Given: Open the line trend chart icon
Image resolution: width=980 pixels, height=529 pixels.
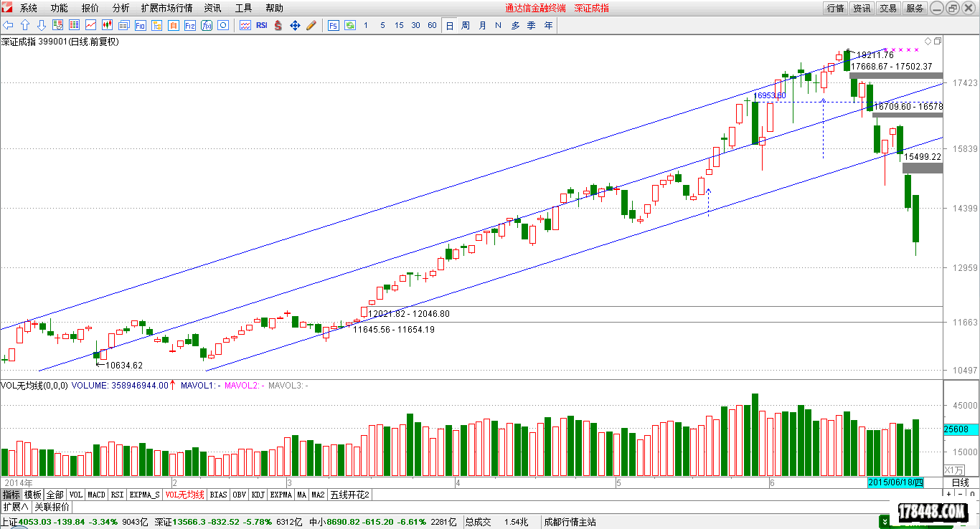Looking at the screenshot, I should [90, 25].
